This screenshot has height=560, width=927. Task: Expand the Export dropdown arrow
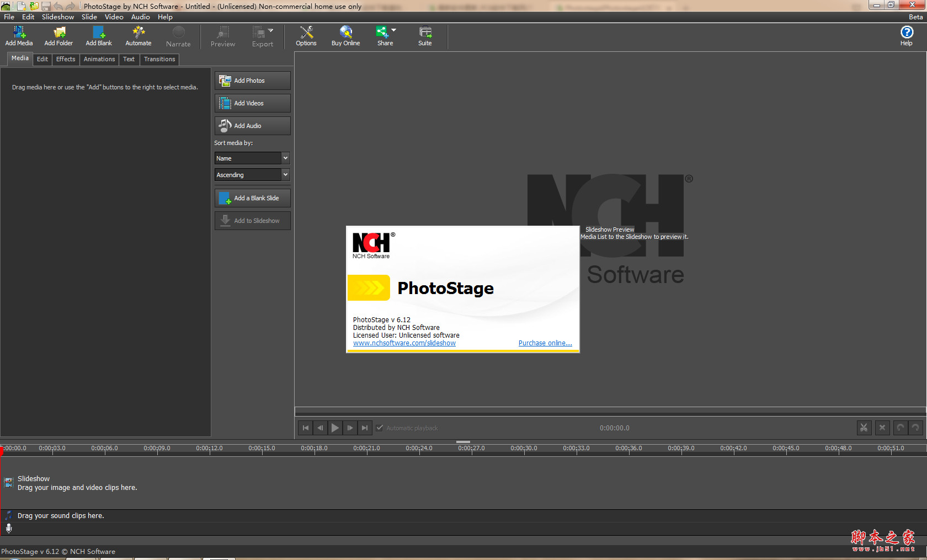pyautogui.click(x=270, y=30)
